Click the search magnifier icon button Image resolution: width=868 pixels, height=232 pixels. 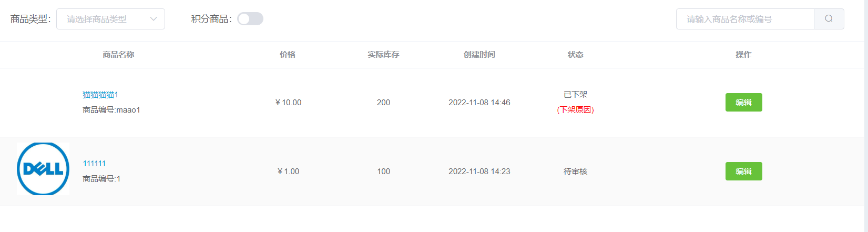[x=829, y=19]
